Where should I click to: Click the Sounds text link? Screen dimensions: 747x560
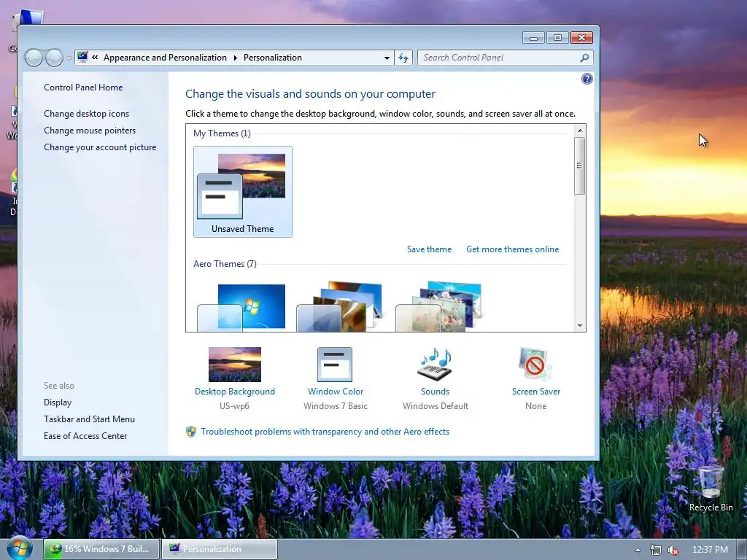tap(435, 392)
